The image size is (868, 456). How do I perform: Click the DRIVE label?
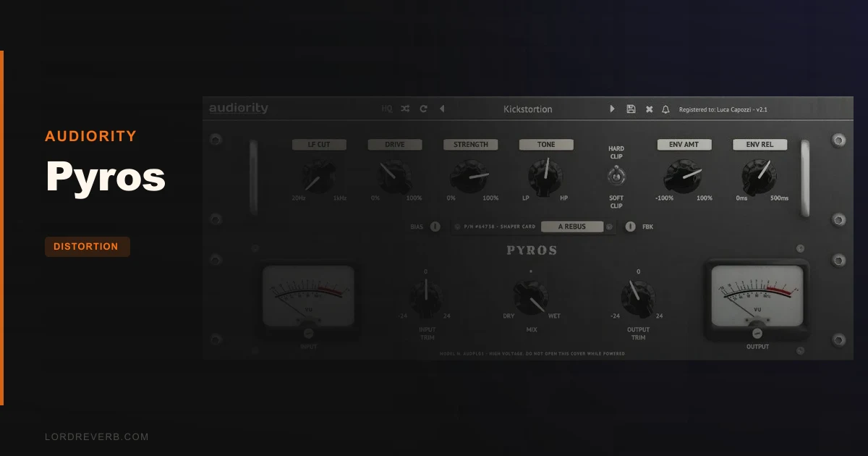(x=395, y=145)
